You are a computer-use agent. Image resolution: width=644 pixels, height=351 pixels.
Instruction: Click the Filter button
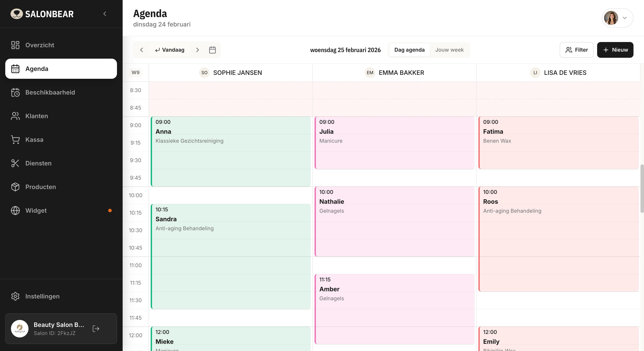[x=576, y=50]
